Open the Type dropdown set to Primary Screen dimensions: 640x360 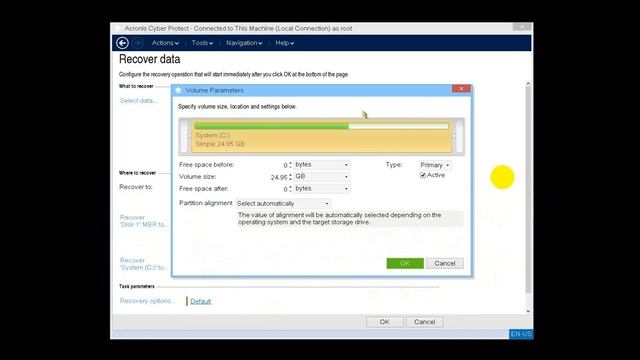435,165
